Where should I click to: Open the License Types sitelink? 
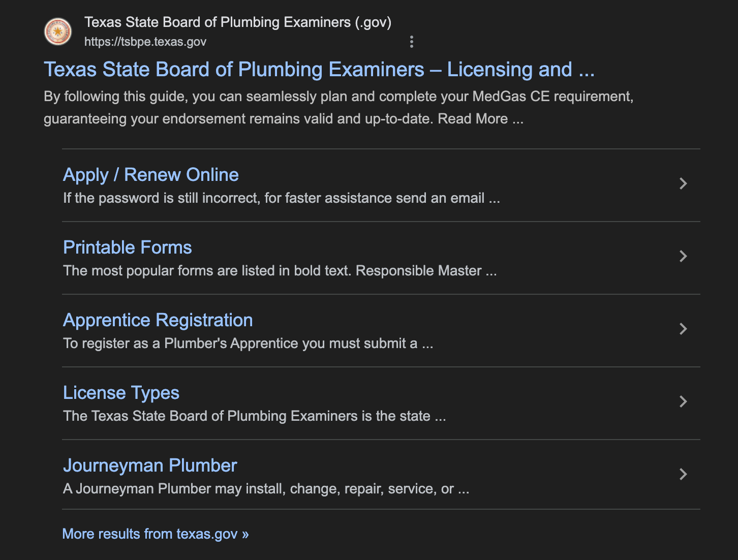point(121,392)
